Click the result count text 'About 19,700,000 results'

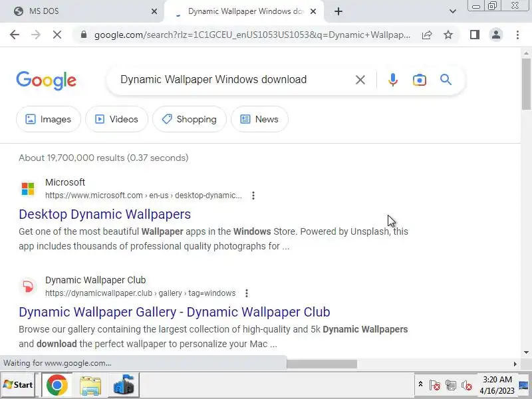pos(72,158)
